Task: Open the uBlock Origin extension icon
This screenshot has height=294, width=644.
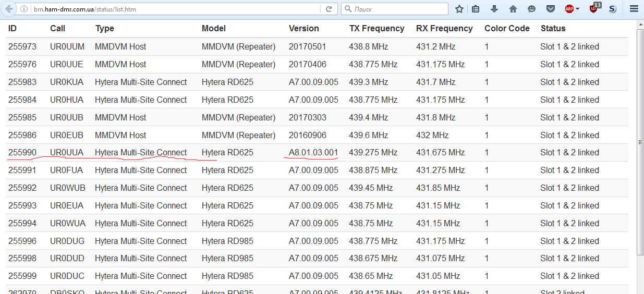Action: pyautogui.click(x=594, y=8)
